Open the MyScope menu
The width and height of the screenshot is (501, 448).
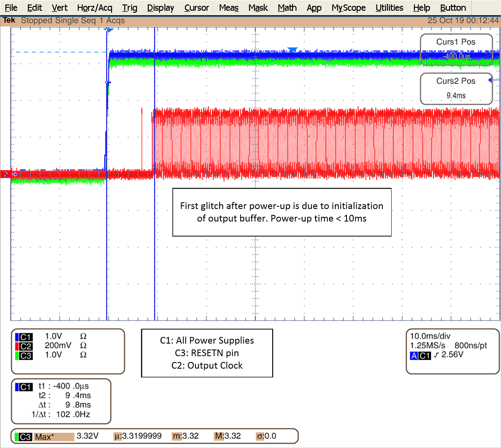pos(348,8)
